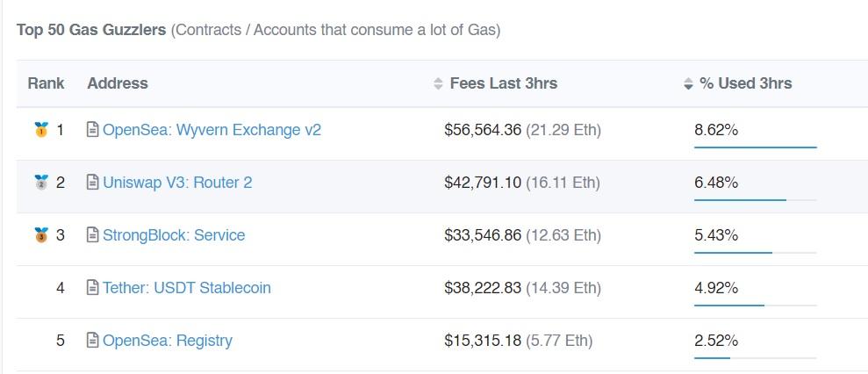Click the silver medal icon for rank 2
The height and width of the screenshot is (374, 868).
coord(40,183)
